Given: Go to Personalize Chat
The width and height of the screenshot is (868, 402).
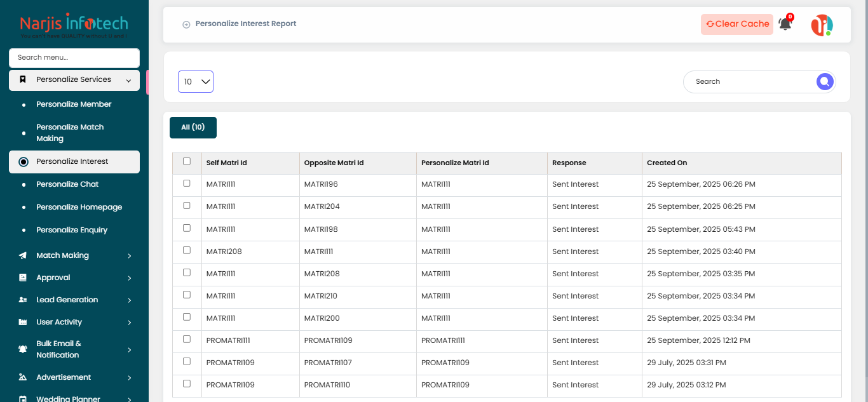Looking at the screenshot, I should tap(67, 184).
